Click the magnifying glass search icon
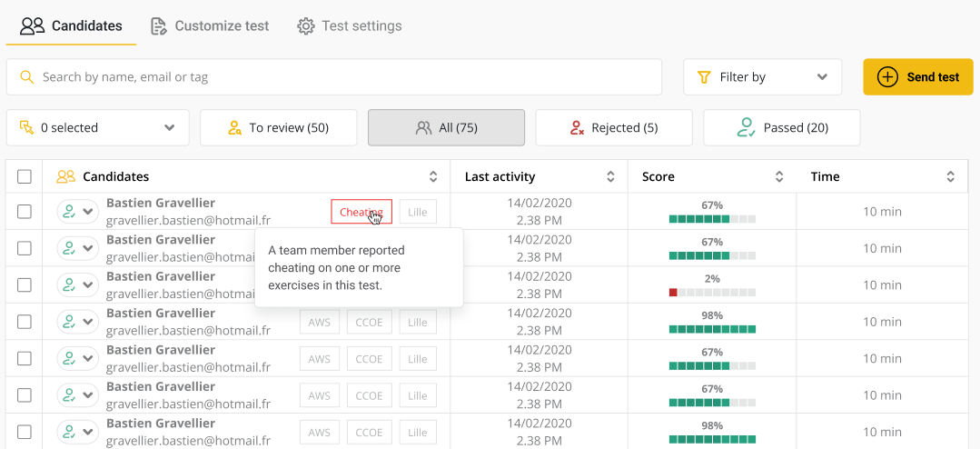The height and width of the screenshot is (449, 980). pyautogui.click(x=26, y=77)
